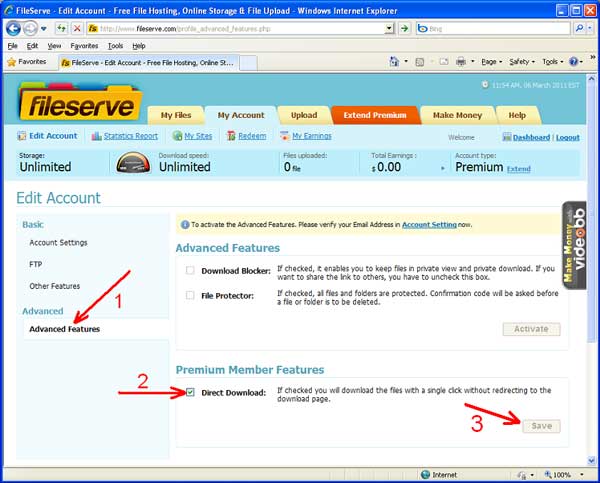The width and height of the screenshot is (600, 483).
Task: Open the Help menu in menu bar
Action: pyautogui.click(x=139, y=46)
